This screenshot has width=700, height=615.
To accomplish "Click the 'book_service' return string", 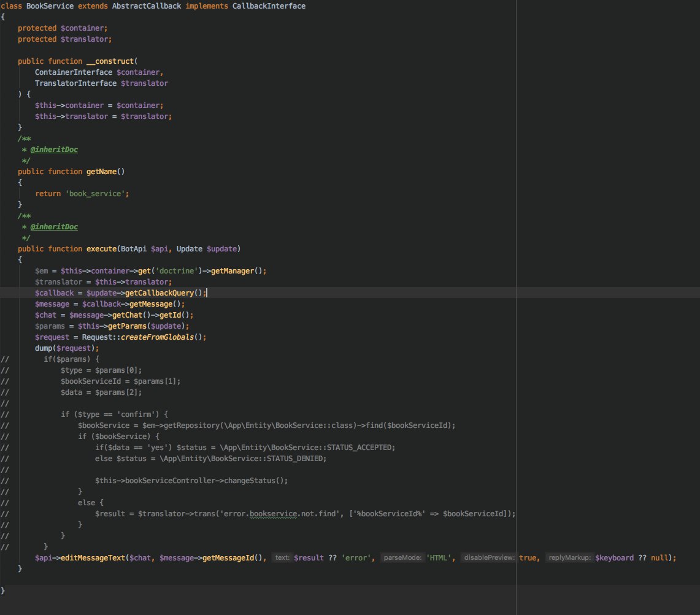I will pyautogui.click(x=95, y=194).
